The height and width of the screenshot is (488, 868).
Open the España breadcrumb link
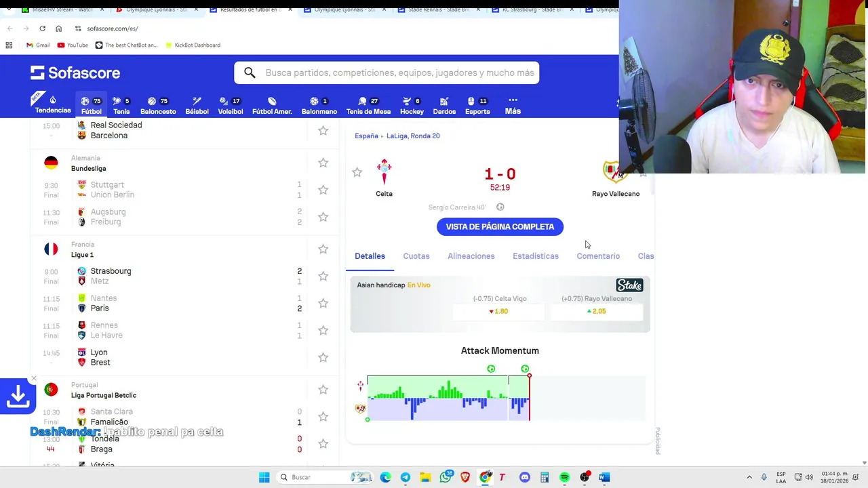(366, 136)
